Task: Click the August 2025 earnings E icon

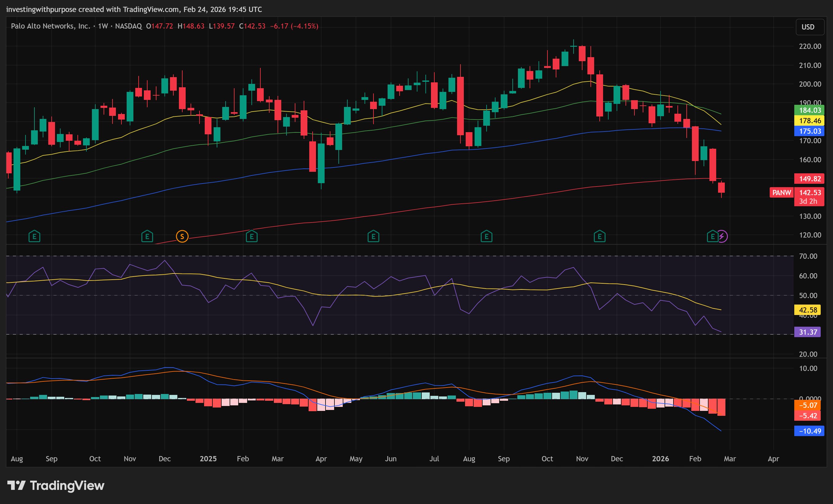Action: (x=486, y=236)
